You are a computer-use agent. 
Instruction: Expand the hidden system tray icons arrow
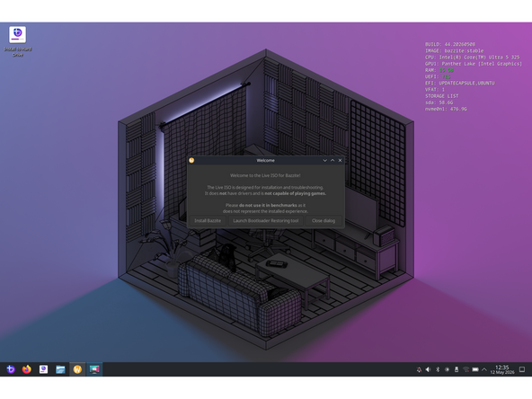(484, 369)
